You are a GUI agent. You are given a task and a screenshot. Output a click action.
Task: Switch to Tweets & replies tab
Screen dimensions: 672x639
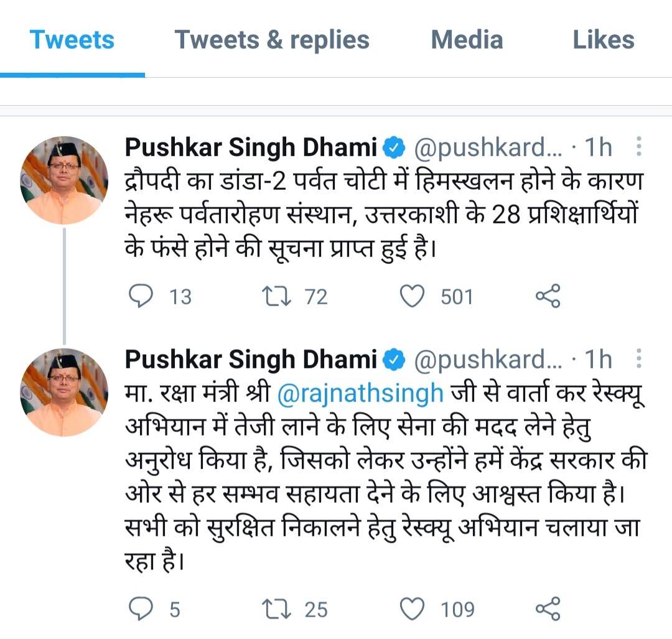coord(272,40)
